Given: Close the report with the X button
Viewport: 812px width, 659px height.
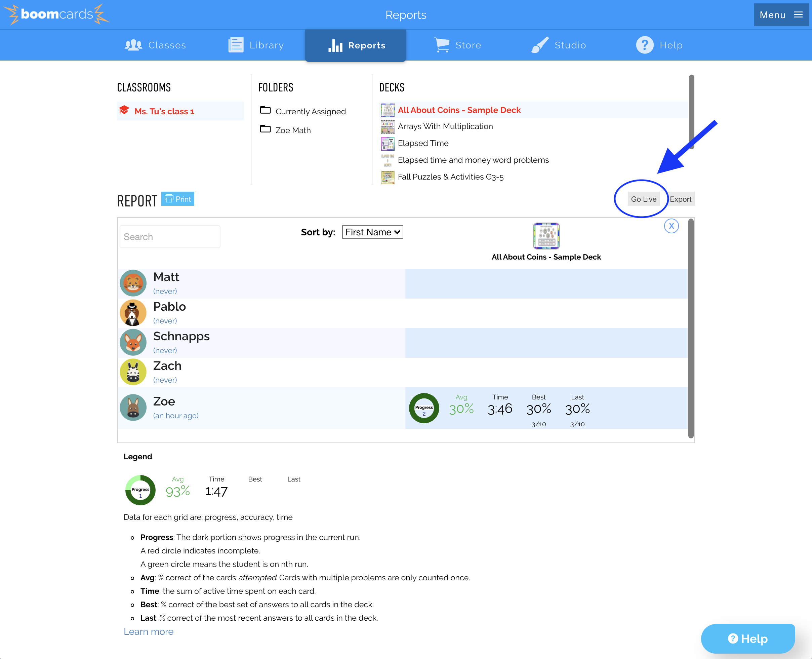Looking at the screenshot, I should [x=671, y=226].
